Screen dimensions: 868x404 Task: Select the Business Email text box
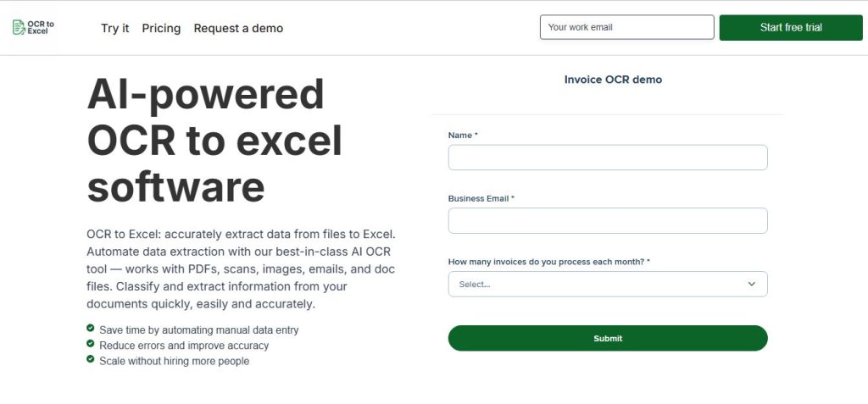point(607,221)
